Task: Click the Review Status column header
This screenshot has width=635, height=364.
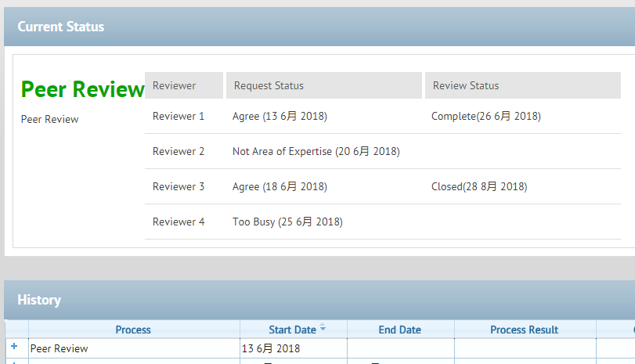Action: click(466, 85)
